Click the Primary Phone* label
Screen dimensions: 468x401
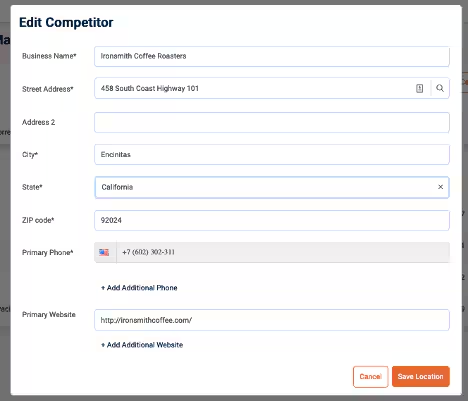[48, 253]
